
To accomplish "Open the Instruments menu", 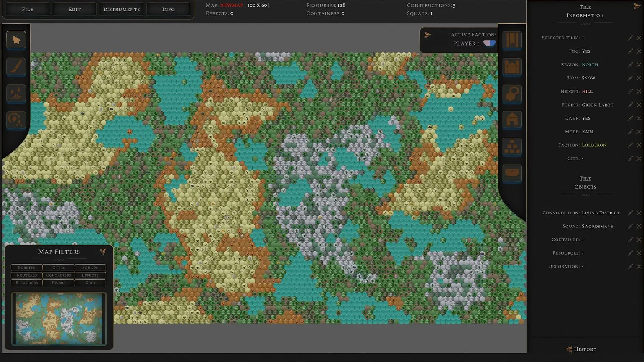I will [121, 9].
